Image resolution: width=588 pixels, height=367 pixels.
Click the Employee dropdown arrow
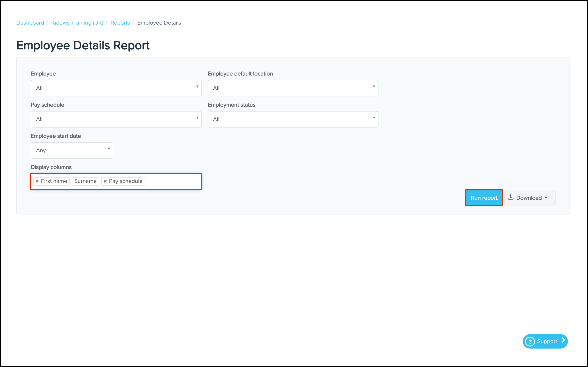coord(197,87)
